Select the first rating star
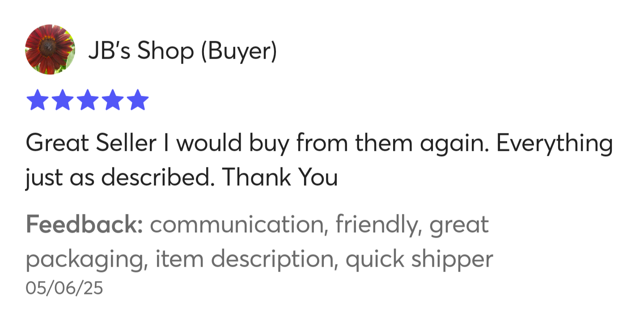Image resolution: width=644 pixels, height=323 pixels. (37, 100)
